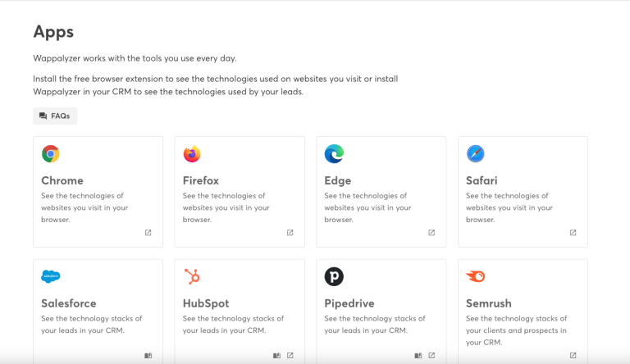
Task: Click the Salesforce cloud logo
Action: point(51,276)
